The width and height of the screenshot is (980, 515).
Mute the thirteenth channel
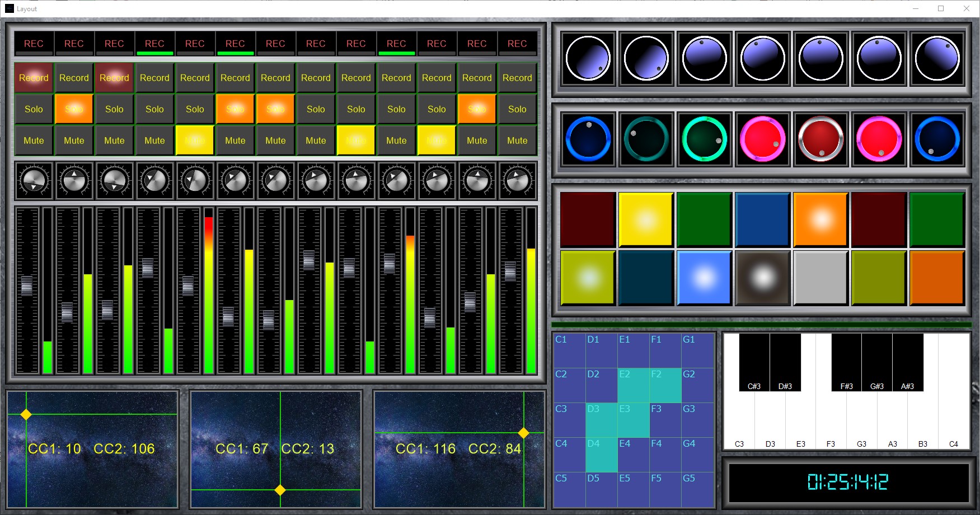(517, 141)
